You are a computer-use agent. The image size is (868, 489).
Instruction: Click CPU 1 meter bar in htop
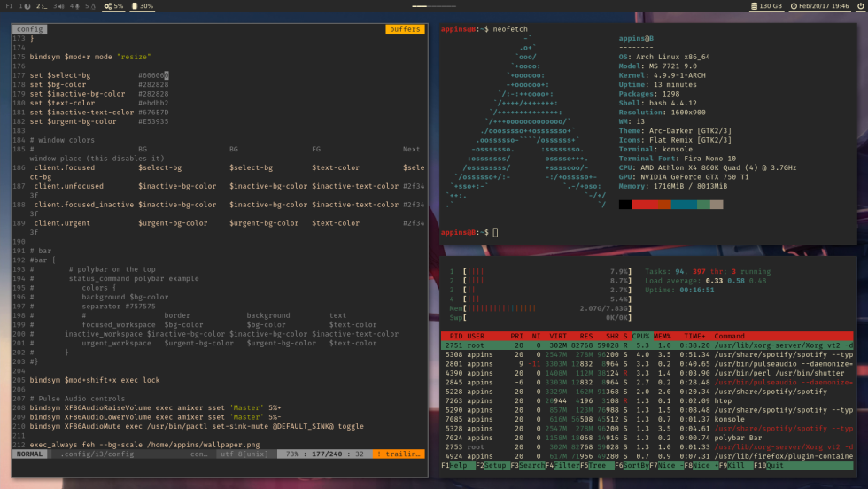(x=541, y=271)
